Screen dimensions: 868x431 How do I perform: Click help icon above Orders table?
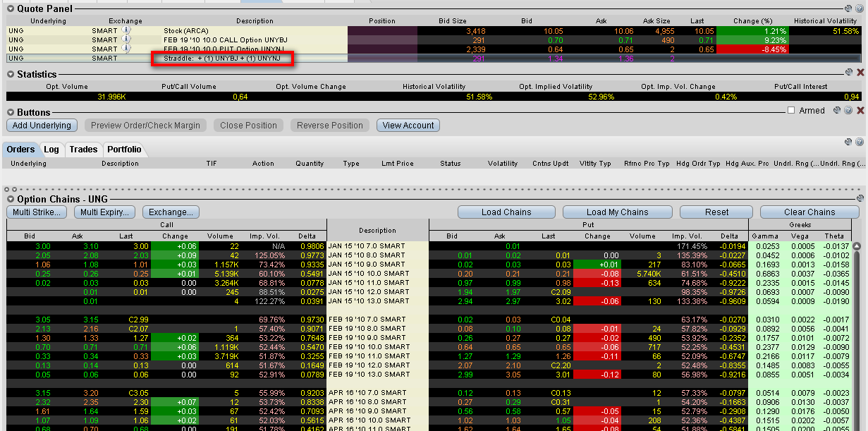(x=860, y=142)
